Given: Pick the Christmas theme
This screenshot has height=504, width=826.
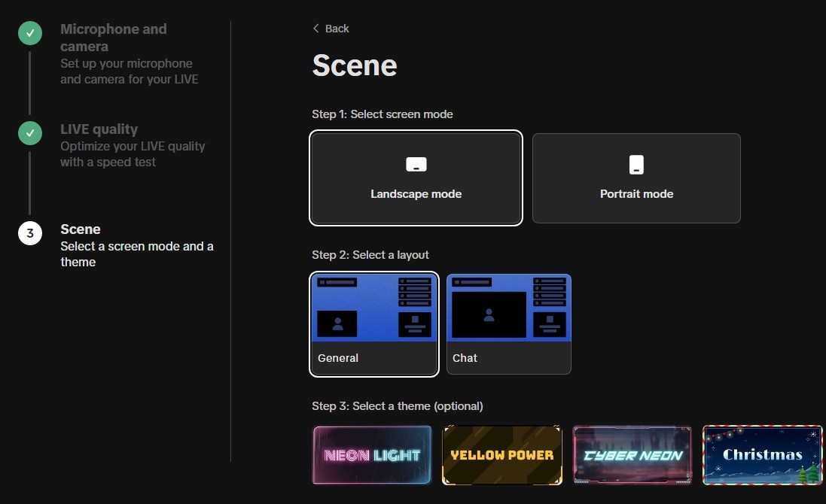Looking at the screenshot, I should click(762, 455).
